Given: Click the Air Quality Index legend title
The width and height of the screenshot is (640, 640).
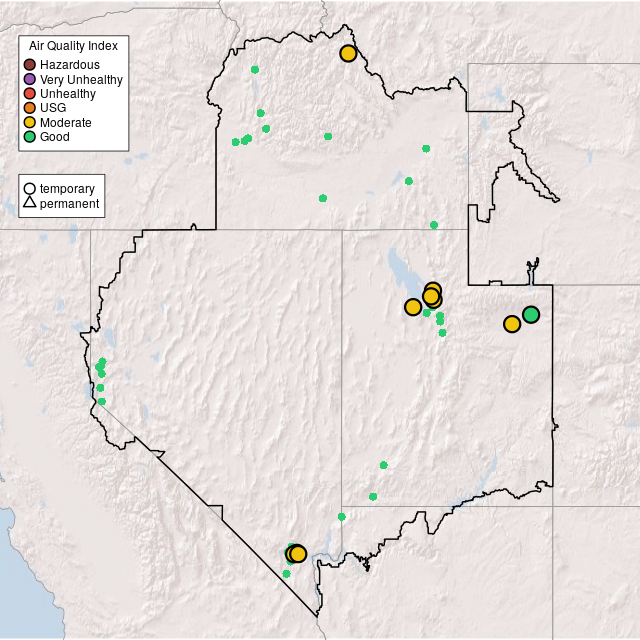Looking at the screenshot, I should 74,46.
